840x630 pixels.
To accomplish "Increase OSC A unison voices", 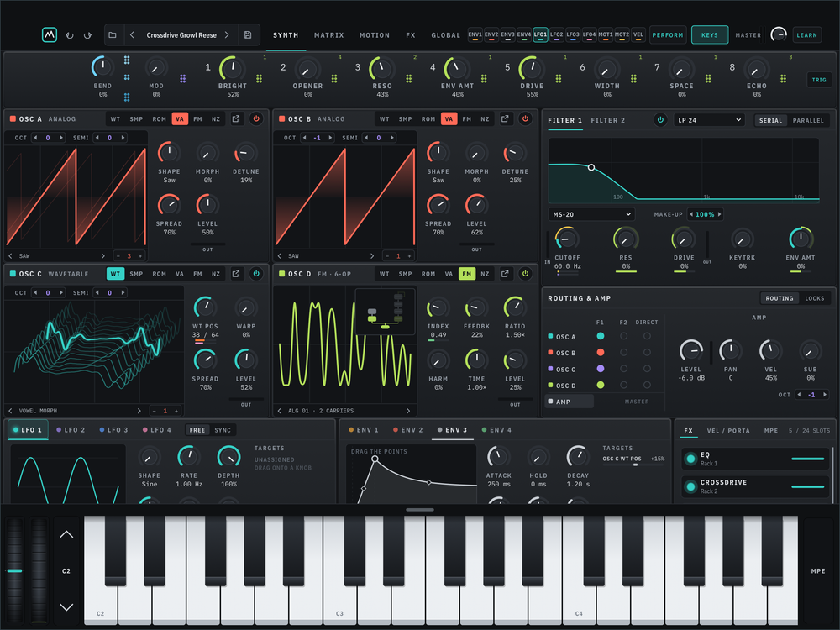I will coord(140,256).
